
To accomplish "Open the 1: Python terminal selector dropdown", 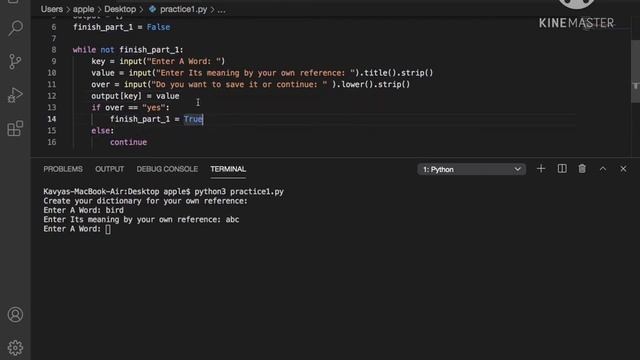I will 471,169.
